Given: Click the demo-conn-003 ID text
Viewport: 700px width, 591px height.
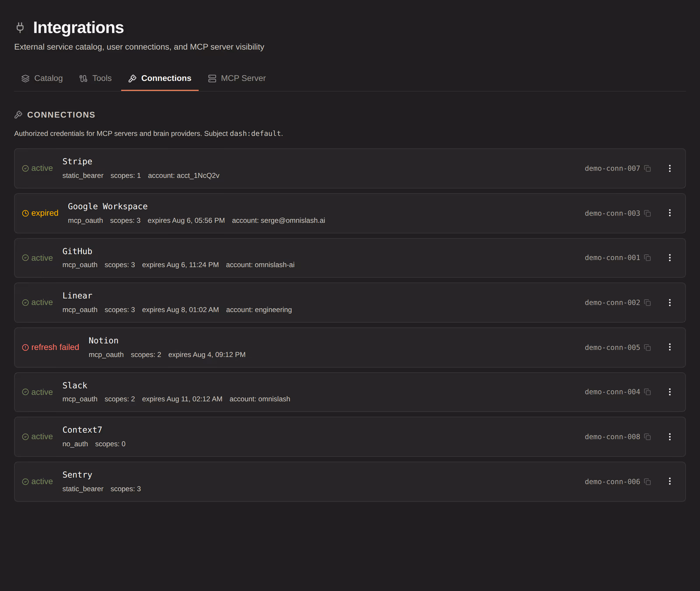Looking at the screenshot, I should tap(612, 213).
